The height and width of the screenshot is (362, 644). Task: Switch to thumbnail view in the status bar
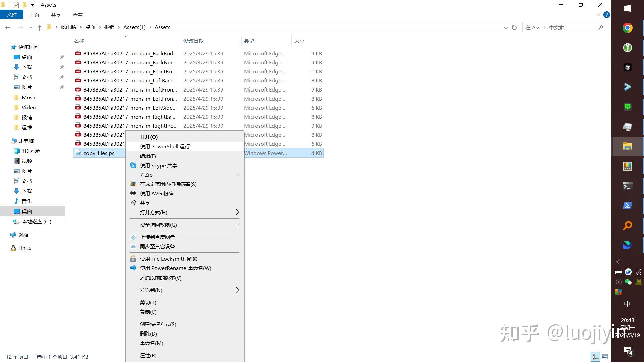click(605, 357)
